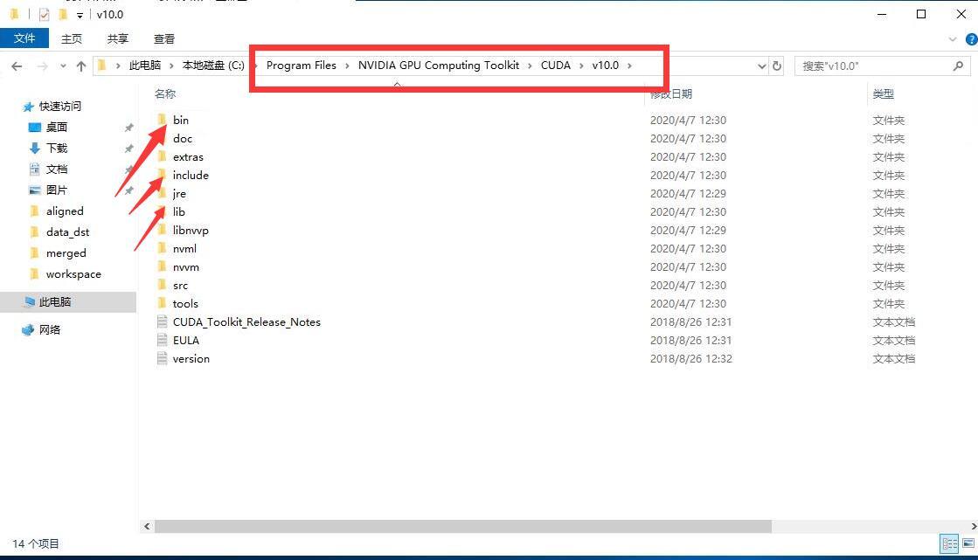This screenshot has height=560, width=978.
Task: Go back with the back arrow
Action: (x=17, y=66)
